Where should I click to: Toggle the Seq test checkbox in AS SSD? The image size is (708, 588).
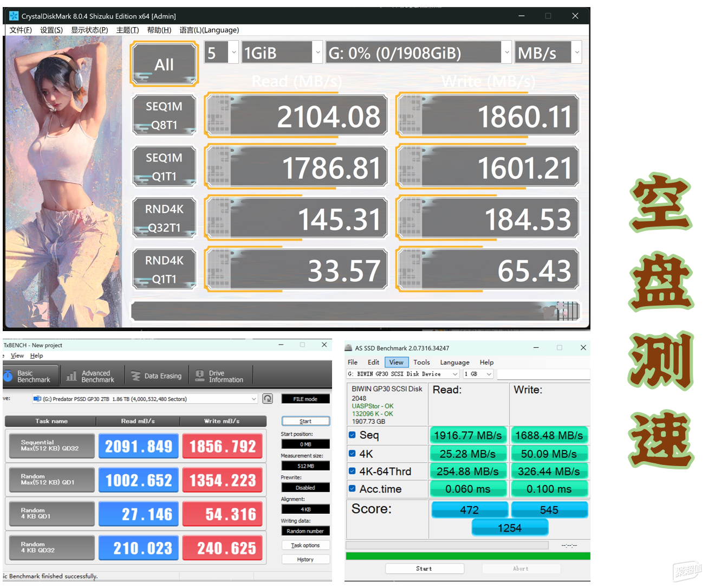point(352,435)
